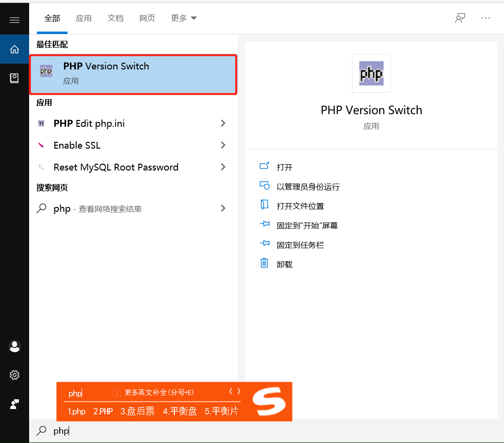Click the shield icon for 以管理员身份运行
This screenshot has width=504, height=443.
point(265,186)
